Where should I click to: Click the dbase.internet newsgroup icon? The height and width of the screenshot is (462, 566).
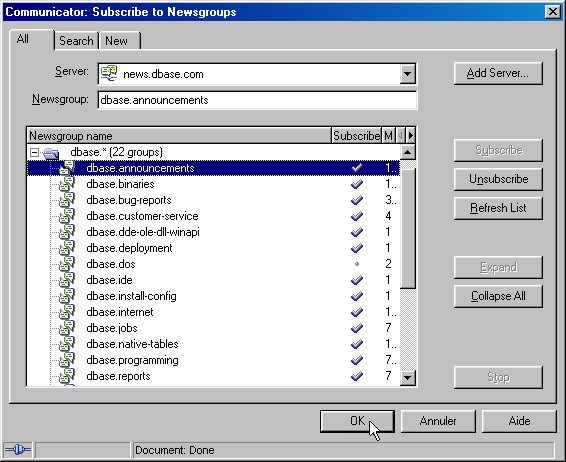[x=67, y=312]
